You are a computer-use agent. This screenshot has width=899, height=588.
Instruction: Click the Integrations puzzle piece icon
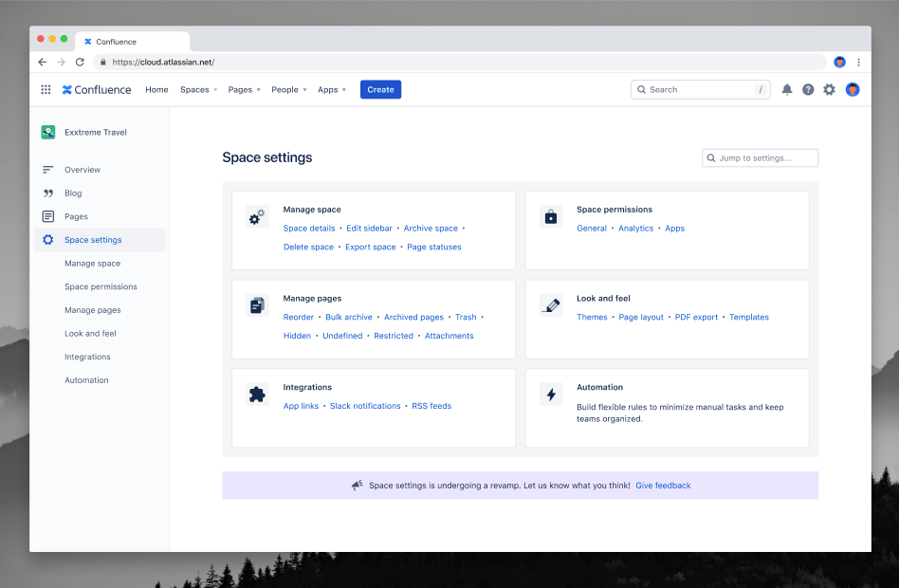(x=257, y=395)
